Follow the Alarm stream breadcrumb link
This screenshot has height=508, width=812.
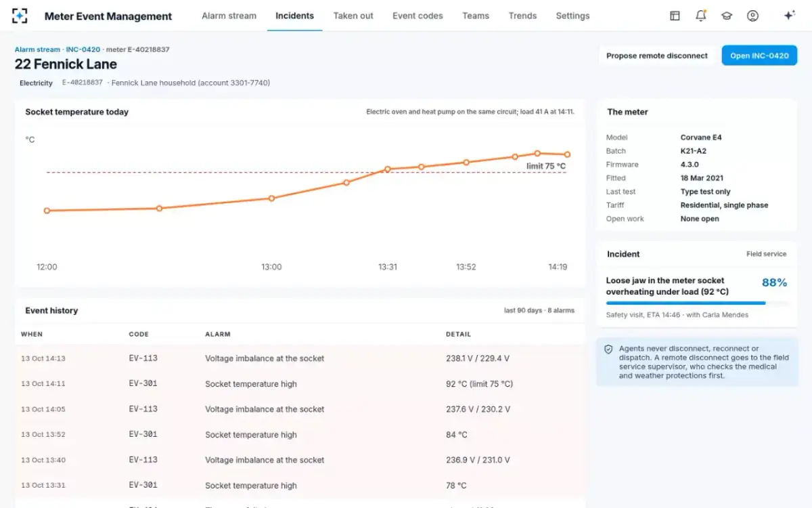click(x=37, y=49)
